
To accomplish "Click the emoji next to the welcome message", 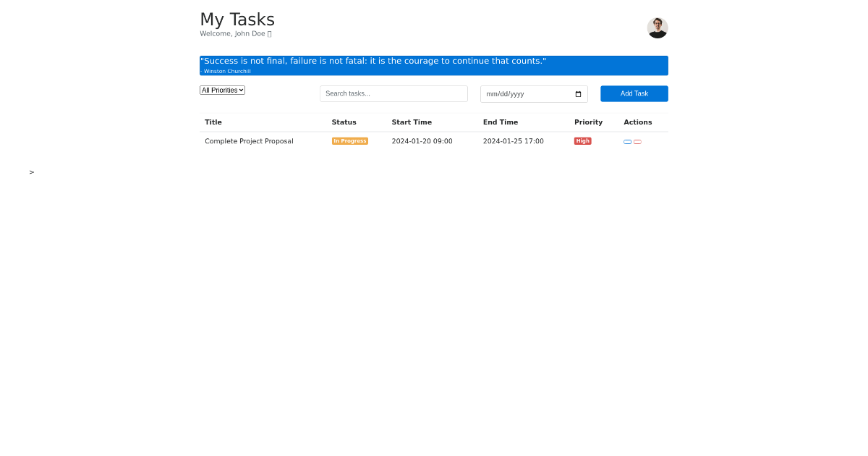I will tap(268, 33).
